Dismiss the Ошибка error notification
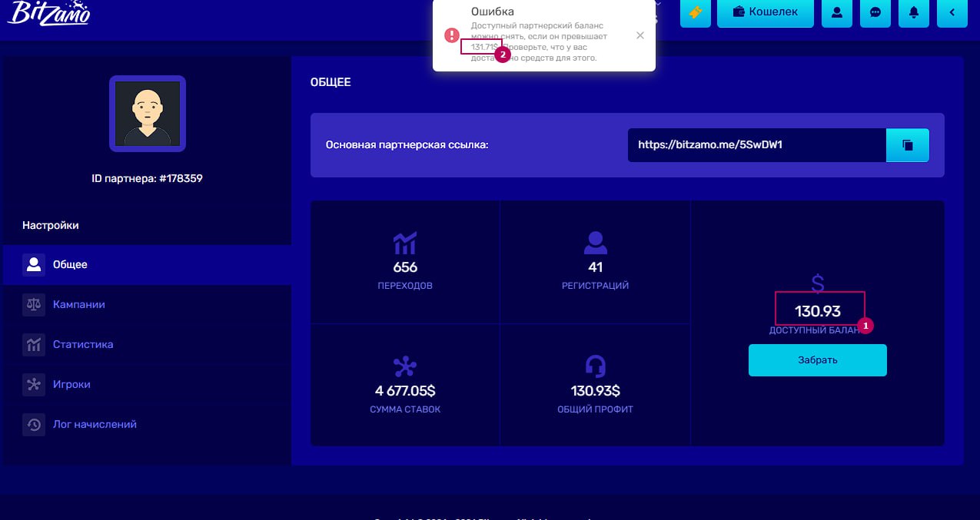Screen dimensions: 980x520 click(x=640, y=35)
